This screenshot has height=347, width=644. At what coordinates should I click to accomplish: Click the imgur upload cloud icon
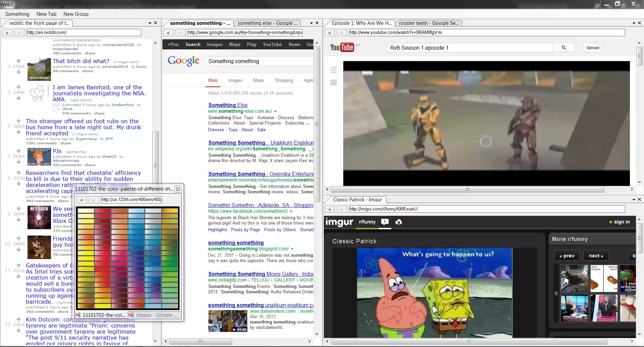(x=399, y=222)
